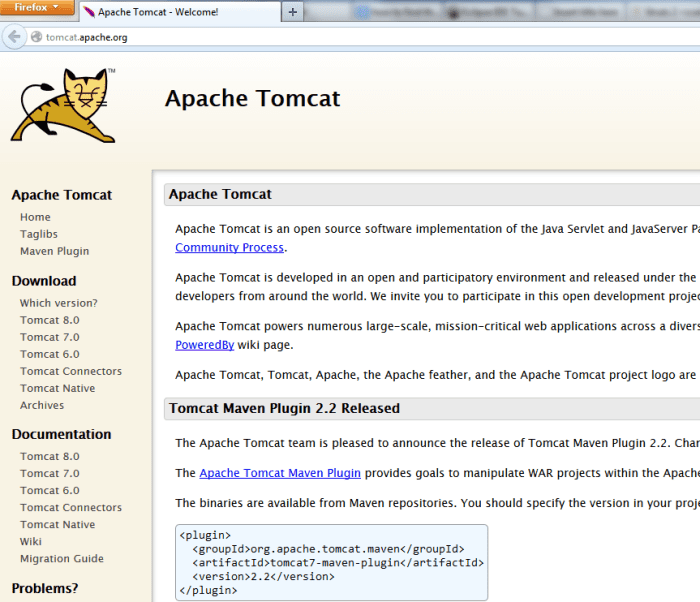Go to download Archives
Image resolution: width=700 pixels, height=602 pixels.
[42, 405]
